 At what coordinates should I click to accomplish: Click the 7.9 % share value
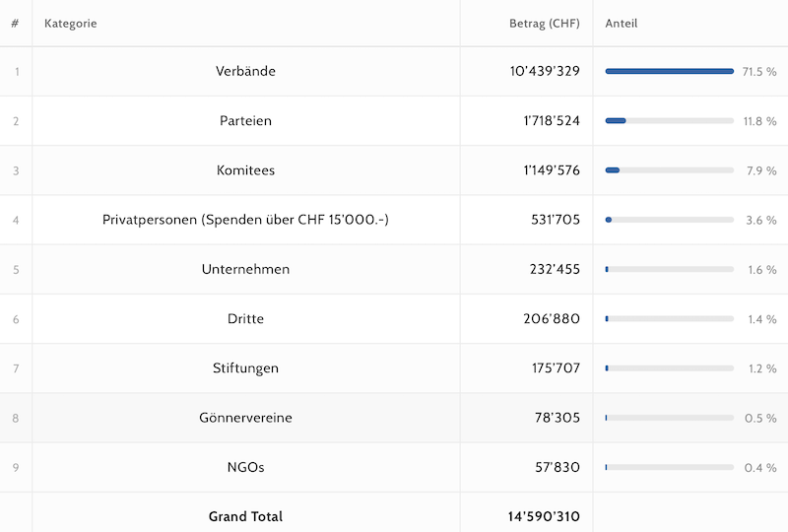point(761,171)
